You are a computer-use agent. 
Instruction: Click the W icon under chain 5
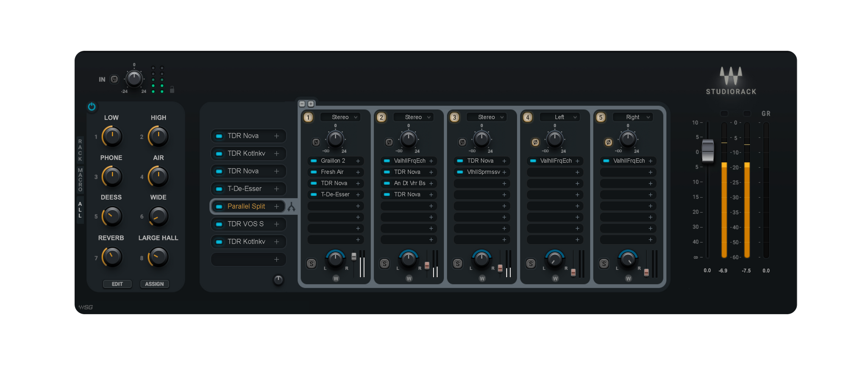pyautogui.click(x=628, y=279)
